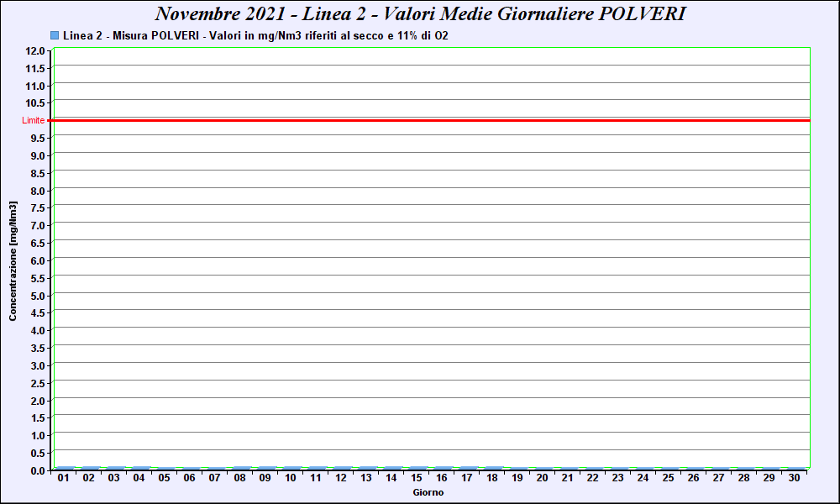Click y-axis value 8.0
The image size is (840, 504).
pyautogui.click(x=38, y=192)
